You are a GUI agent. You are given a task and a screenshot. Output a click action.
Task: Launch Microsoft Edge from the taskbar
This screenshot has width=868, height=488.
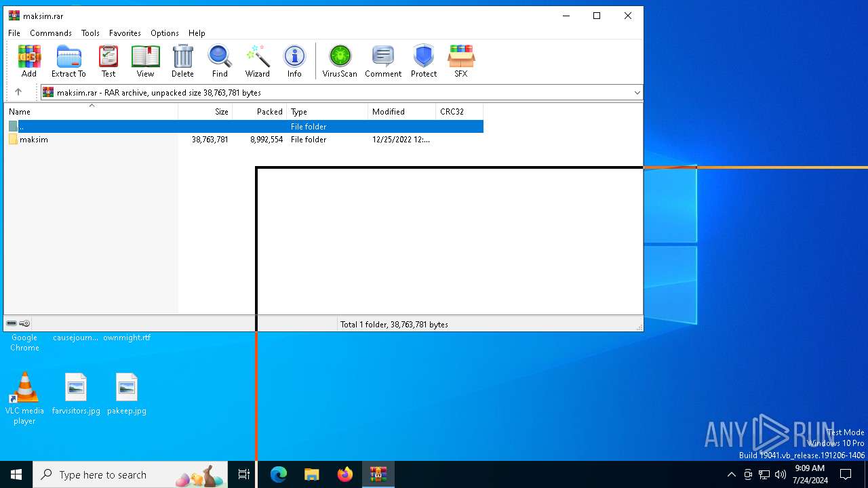[x=279, y=474]
